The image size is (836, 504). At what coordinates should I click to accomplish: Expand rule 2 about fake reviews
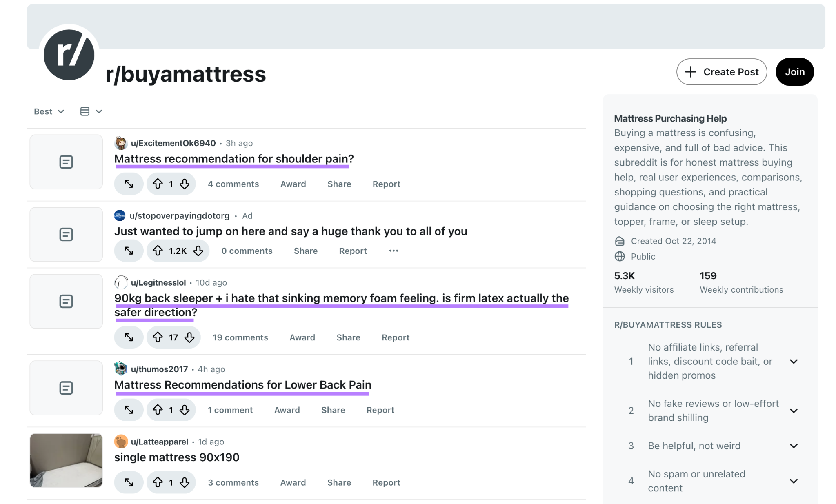pos(794,411)
